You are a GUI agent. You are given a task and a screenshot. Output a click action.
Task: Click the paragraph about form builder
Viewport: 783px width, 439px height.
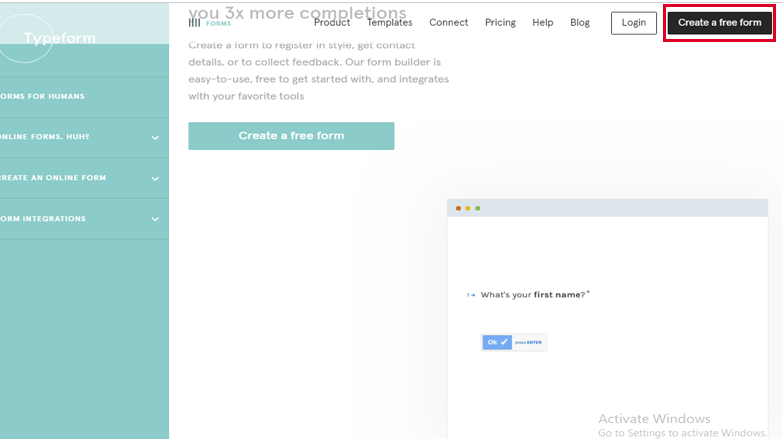(319, 70)
